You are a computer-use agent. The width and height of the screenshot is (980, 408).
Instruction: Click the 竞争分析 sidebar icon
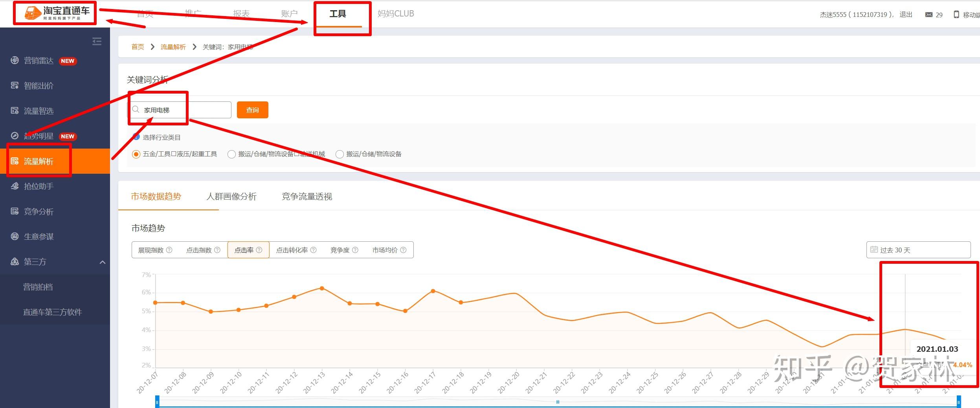click(x=15, y=211)
